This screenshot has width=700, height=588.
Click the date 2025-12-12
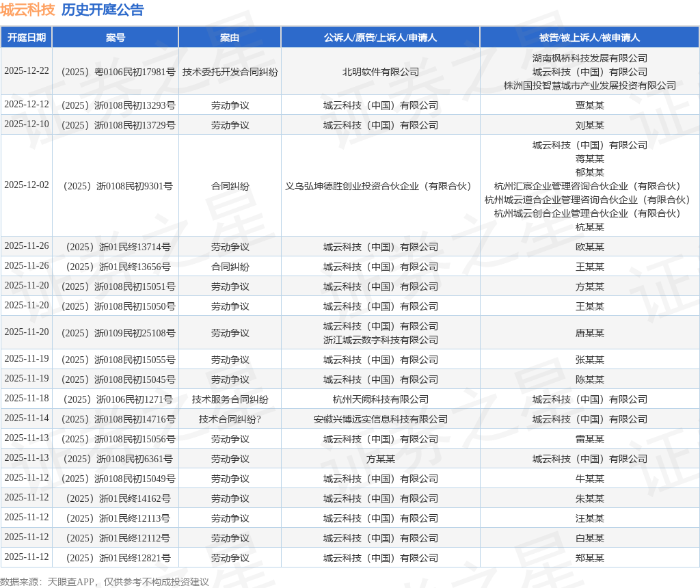point(27,105)
